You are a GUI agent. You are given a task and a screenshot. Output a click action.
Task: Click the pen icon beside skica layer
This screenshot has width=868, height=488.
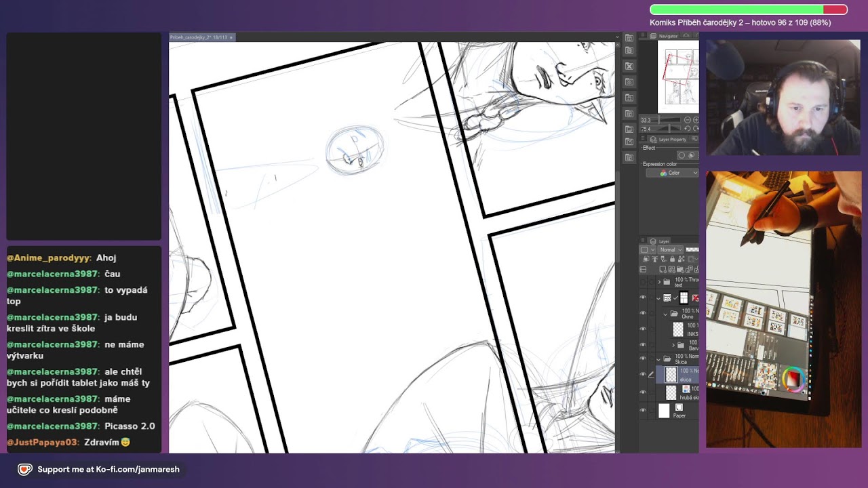[x=651, y=374]
